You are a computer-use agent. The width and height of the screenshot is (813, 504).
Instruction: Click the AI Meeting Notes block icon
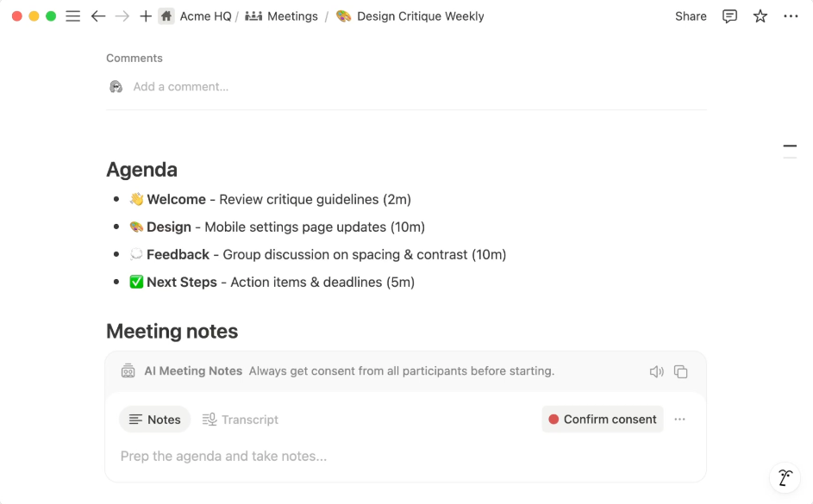coord(128,370)
